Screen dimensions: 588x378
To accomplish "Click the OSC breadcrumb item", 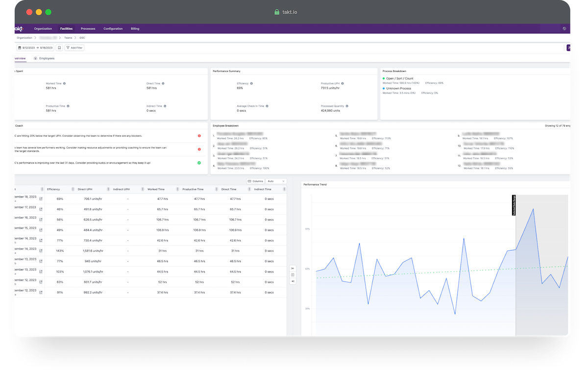I will coord(82,38).
